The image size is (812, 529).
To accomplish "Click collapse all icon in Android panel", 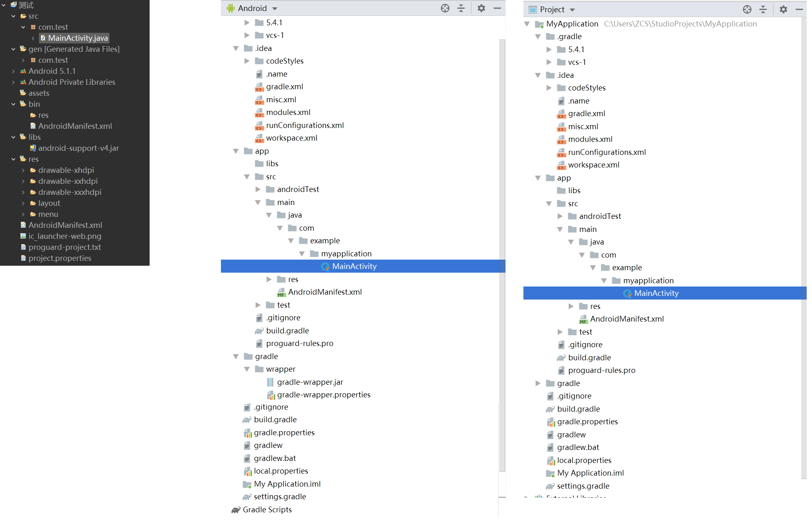I will tap(461, 8).
